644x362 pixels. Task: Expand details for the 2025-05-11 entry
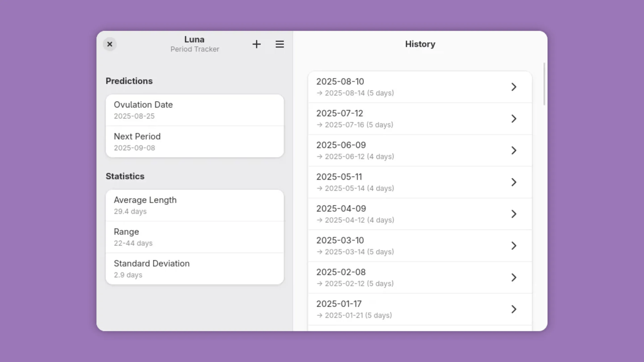coord(514,182)
